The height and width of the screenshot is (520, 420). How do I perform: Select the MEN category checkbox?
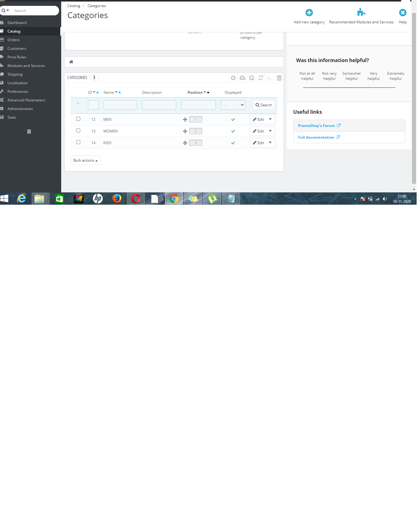[x=78, y=119]
